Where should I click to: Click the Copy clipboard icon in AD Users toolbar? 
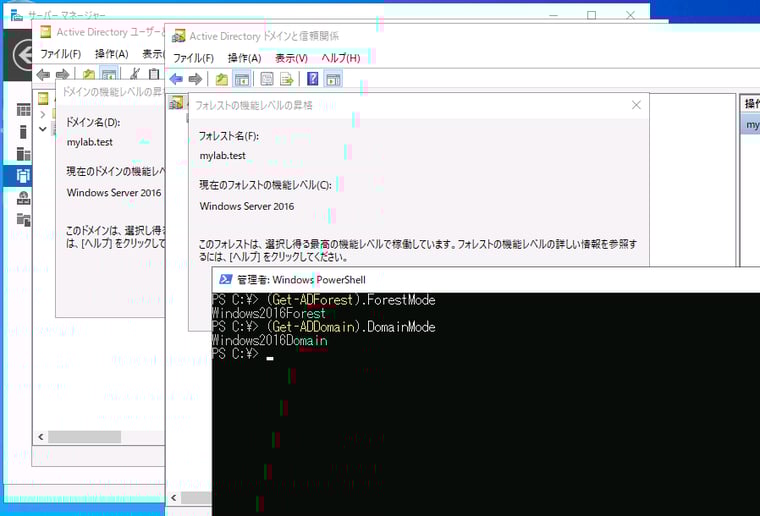coord(154,74)
